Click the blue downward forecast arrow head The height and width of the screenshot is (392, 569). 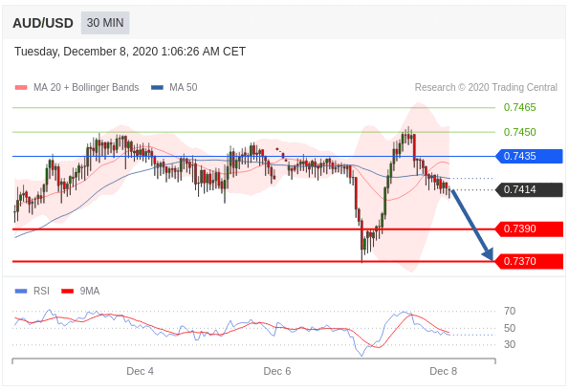click(488, 254)
